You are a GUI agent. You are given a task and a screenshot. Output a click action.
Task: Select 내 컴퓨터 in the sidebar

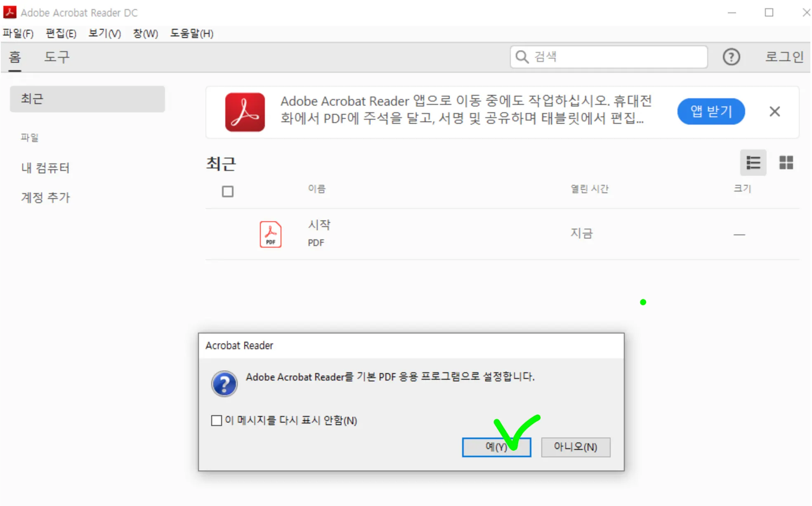[45, 168]
